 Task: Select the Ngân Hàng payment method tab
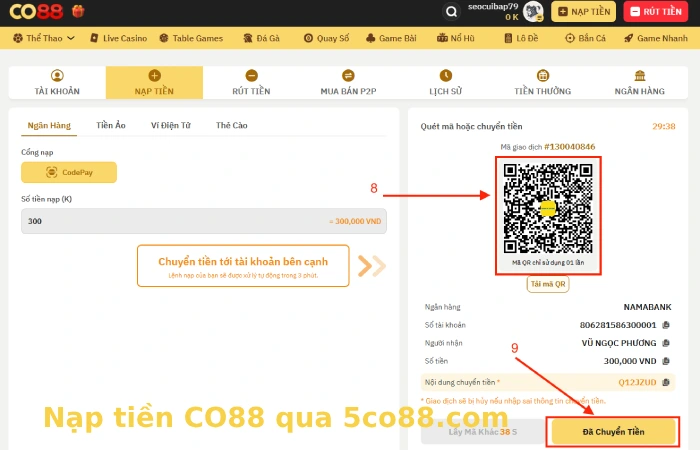[x=49, y=125]
